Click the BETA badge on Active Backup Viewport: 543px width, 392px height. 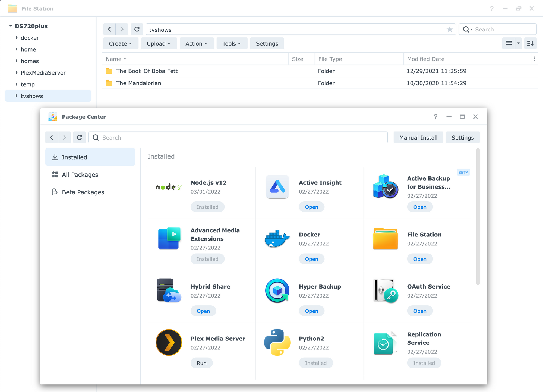click(x=463, y=172)
